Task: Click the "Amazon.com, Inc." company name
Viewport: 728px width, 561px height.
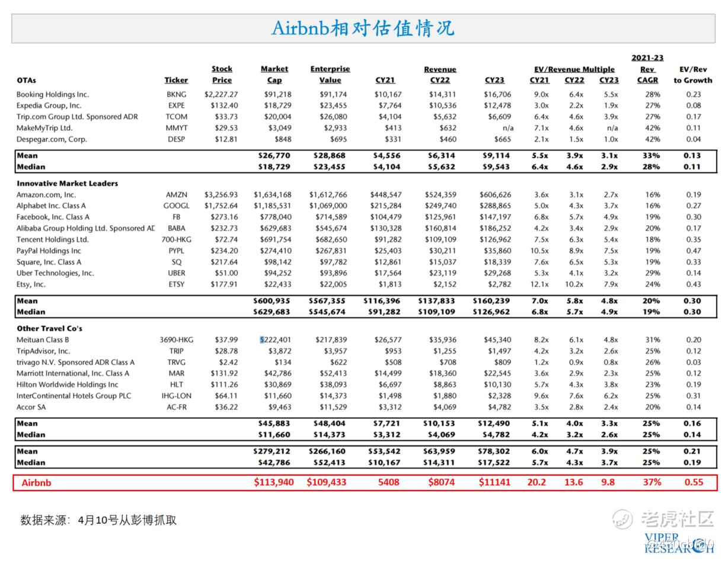Action: 46,195
